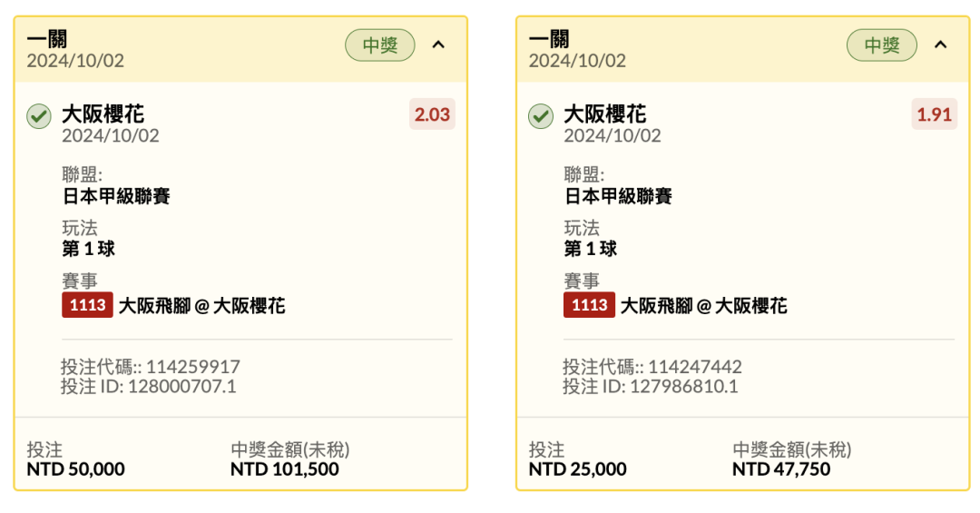Select bet code 114247442

(x=695, y=367)
